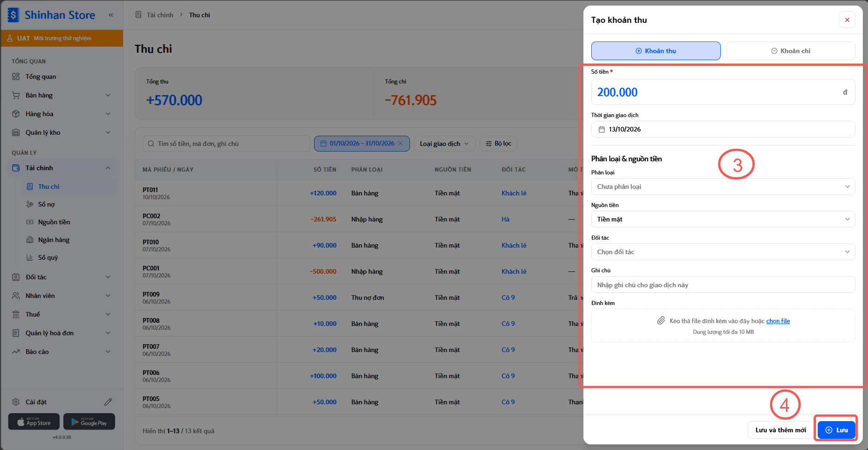
Task: Click the Quản lý kho warehouse icon
Action: [16, 132]
